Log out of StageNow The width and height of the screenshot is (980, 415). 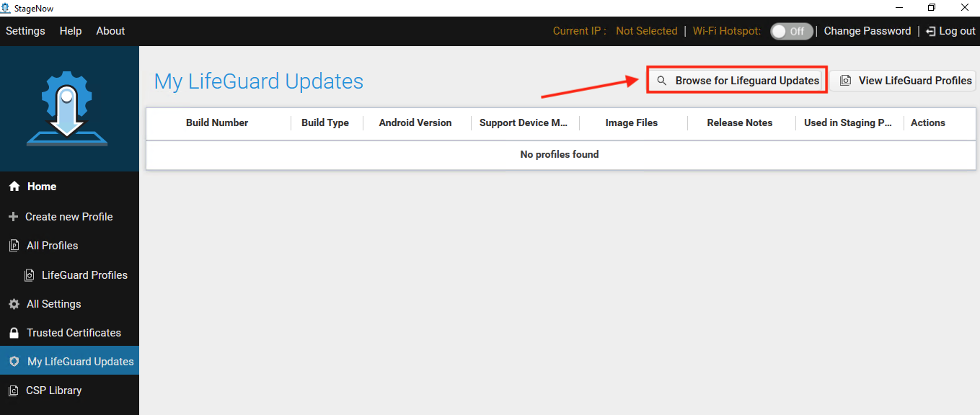950,31
